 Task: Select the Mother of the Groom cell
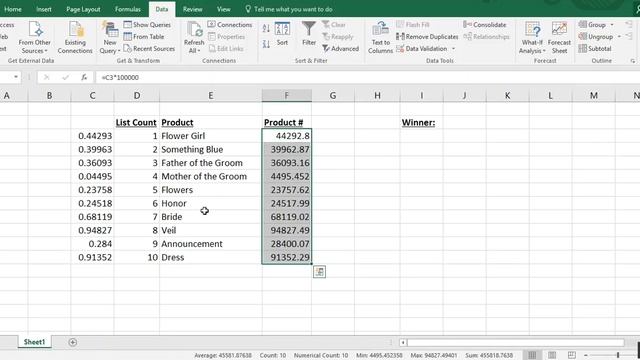click(211, 176)
